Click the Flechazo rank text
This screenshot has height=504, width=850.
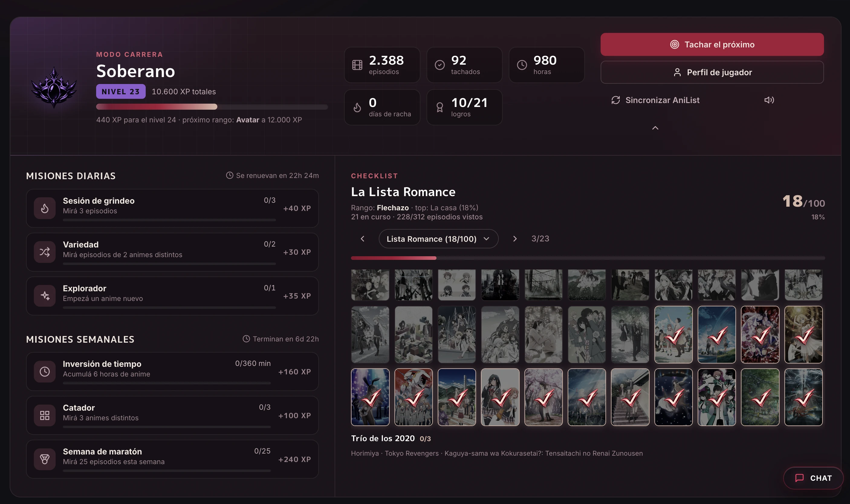pyautogui.click(x=393, y=208)
